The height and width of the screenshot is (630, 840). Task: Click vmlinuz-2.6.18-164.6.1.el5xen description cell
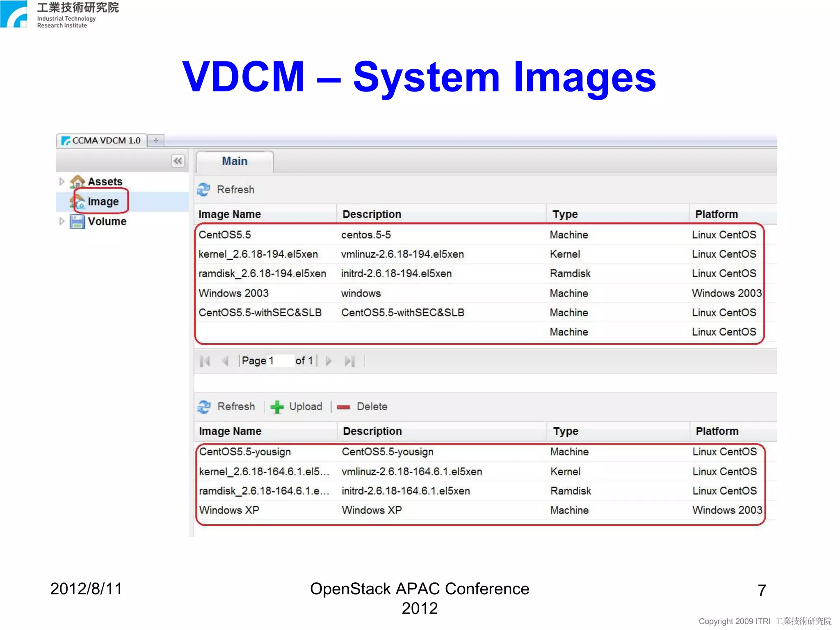[x=412, y=472]
